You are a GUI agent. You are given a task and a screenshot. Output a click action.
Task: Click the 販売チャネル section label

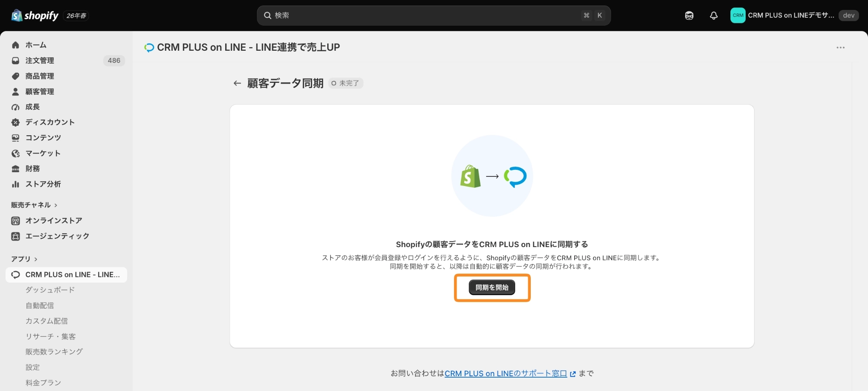coord(31,205)
